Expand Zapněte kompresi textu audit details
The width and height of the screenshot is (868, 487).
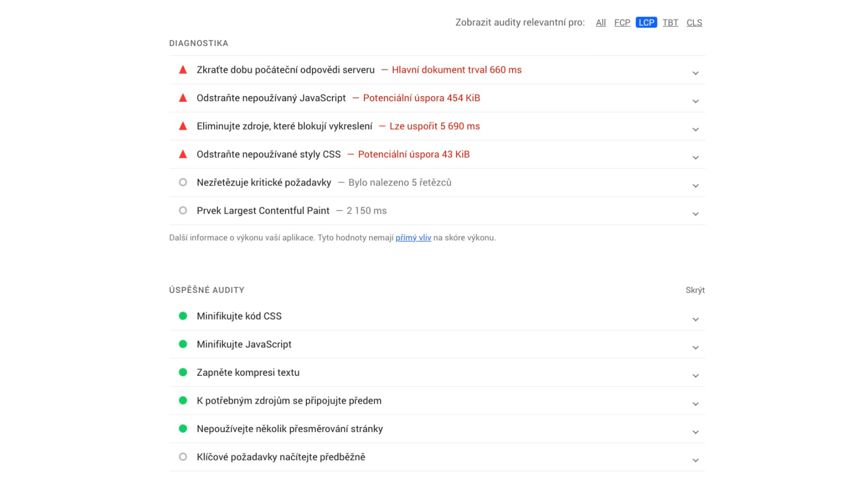click(x=695, y=376)
